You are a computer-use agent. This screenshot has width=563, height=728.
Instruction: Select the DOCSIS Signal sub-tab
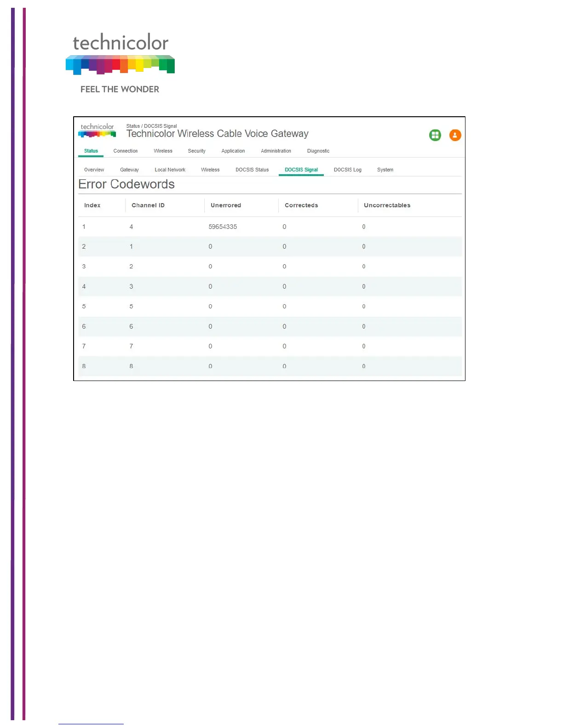click(x=301, y=170)
